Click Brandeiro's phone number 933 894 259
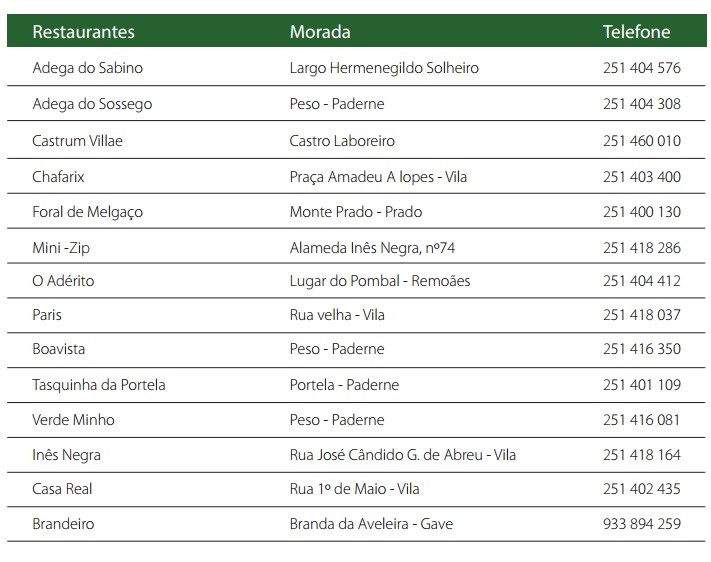 (642, 524)
